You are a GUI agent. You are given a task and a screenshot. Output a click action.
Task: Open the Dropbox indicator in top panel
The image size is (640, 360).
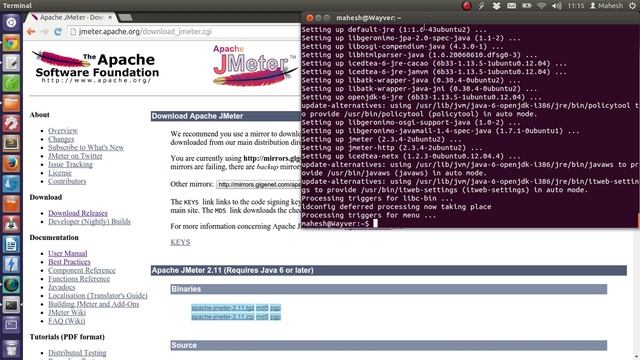click(x=496, y=6)
